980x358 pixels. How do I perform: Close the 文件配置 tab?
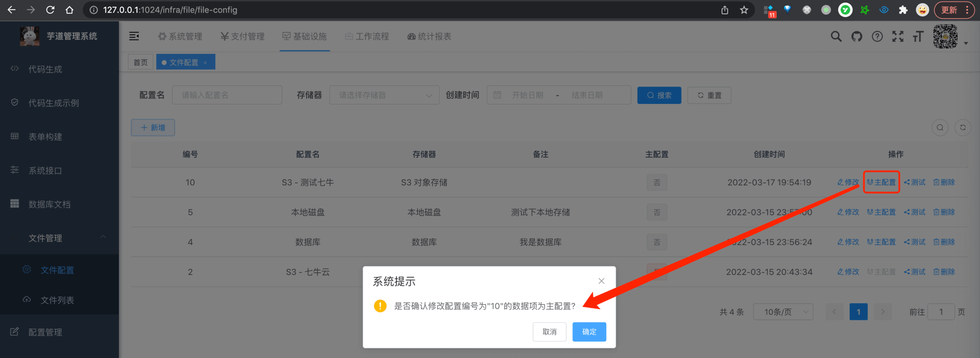pos(206,63)
